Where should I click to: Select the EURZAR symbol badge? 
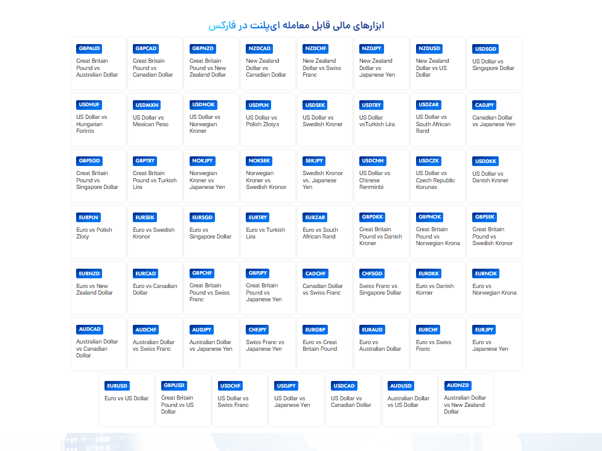[315, 217]
